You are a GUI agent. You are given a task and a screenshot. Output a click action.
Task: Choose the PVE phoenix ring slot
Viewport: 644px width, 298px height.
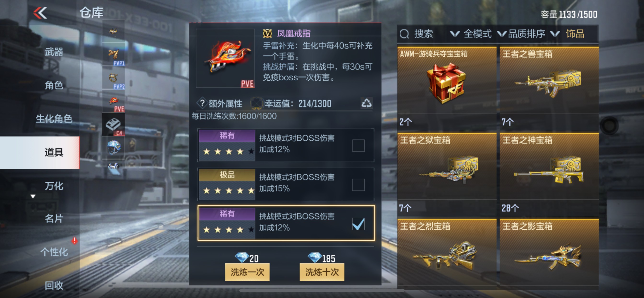tap(114, 101)
